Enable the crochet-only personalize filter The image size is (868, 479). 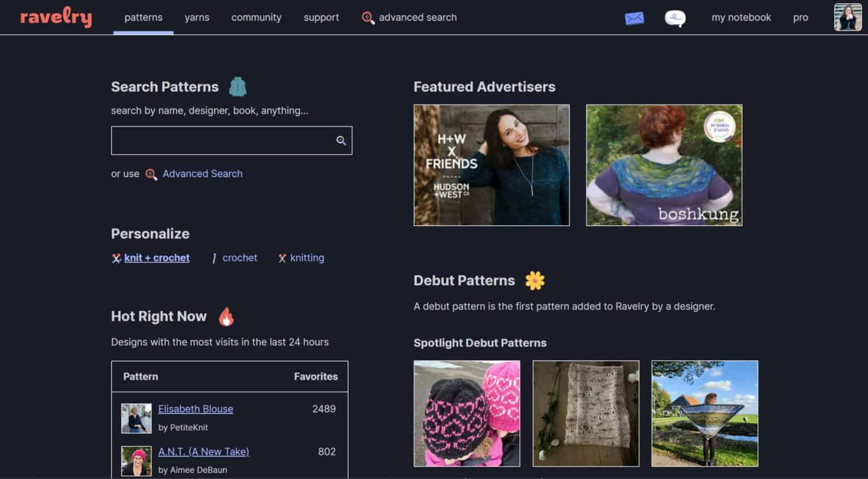point(240,258)
